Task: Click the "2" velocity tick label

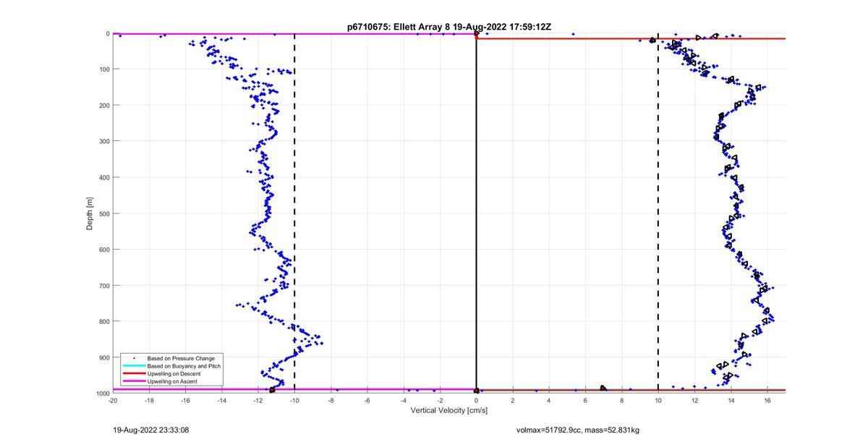Action: click(512, 400)
